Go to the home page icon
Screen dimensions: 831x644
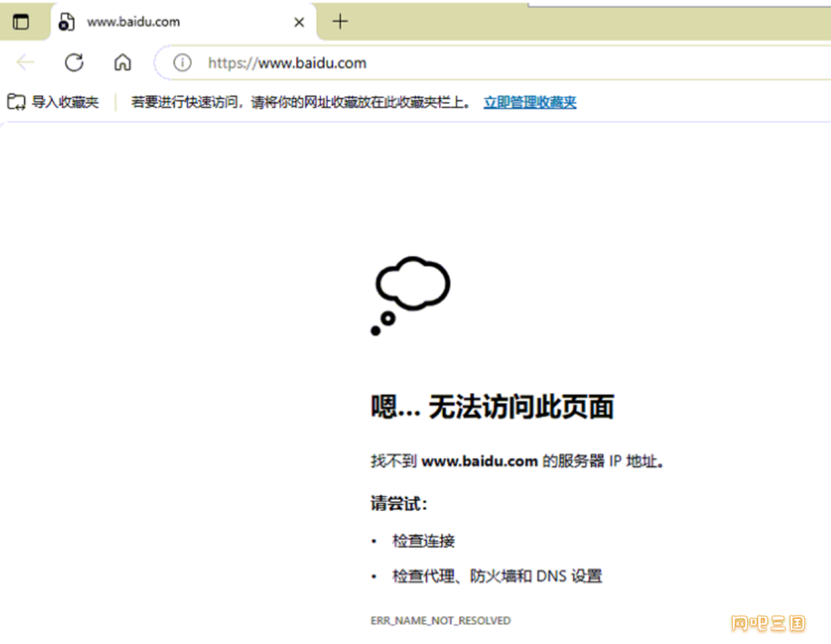point(122,63)
